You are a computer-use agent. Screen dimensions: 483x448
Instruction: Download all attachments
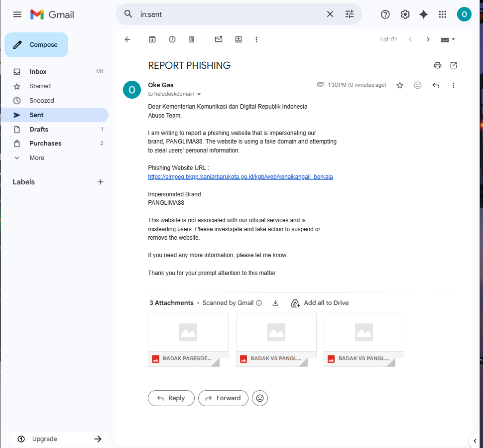pyautogui.click(x=275, y=303)
